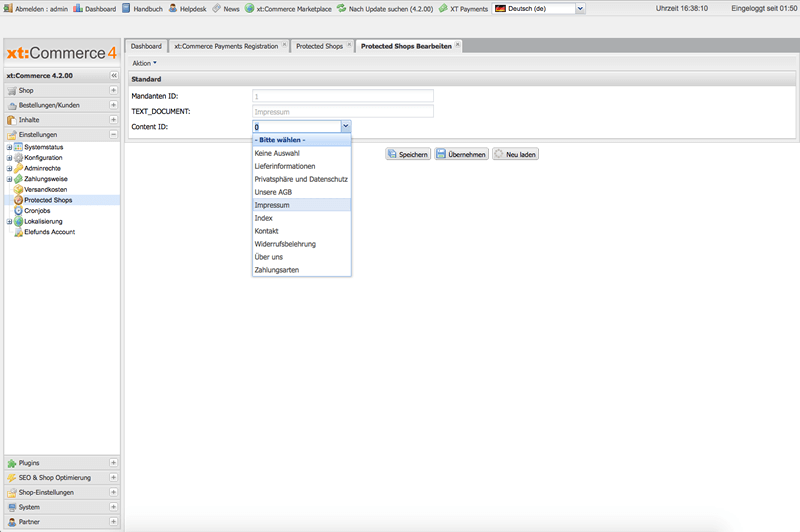
Task: Choose Kontakt from the dropdown list
Action: coord(302,231)
